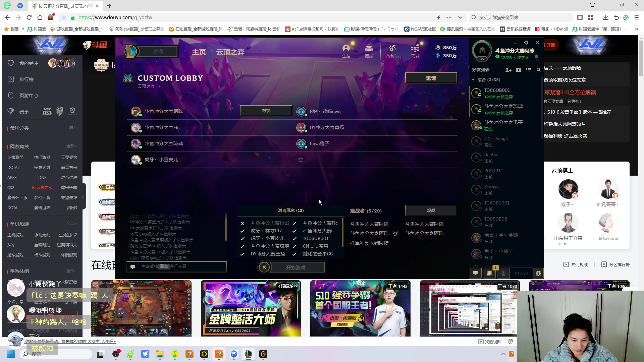This screenshot has height=362, width=644.
Task: Click the add friend icon in the friends list
Action: [x=508, y=70]
